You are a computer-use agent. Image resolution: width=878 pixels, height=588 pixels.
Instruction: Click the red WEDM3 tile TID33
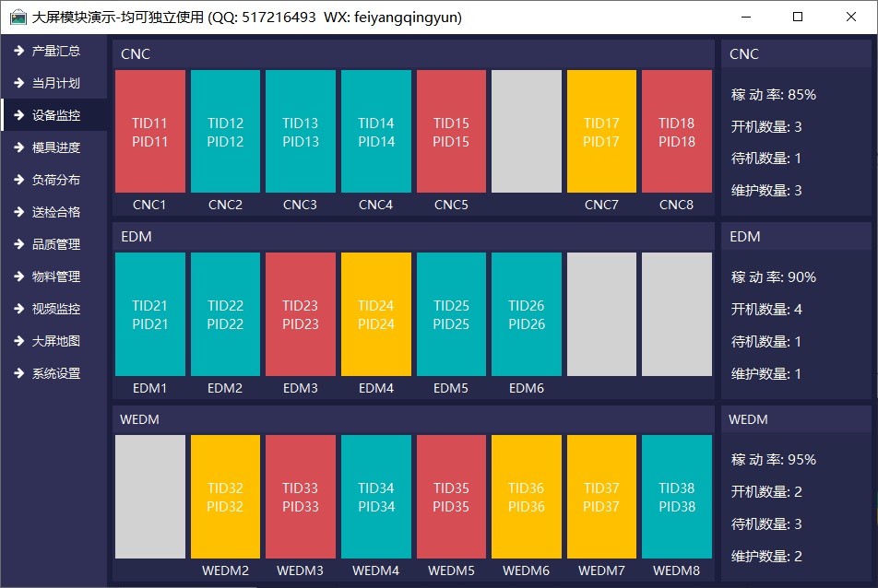[x=300, y=497]
